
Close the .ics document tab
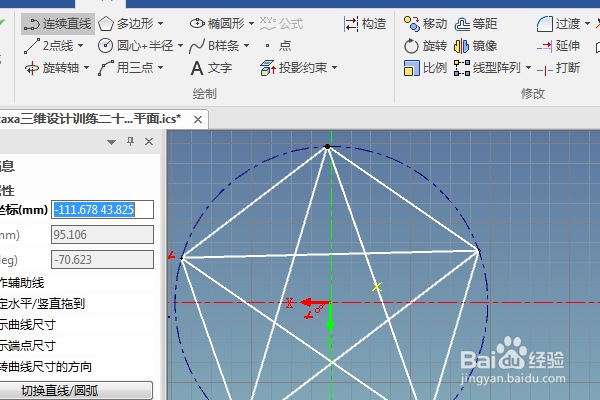coord(198,120)
